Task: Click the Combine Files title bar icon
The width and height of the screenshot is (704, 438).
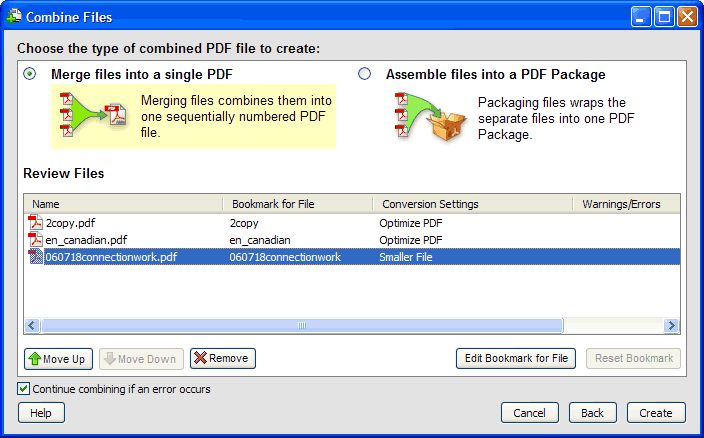Action: tap(15, 16)
